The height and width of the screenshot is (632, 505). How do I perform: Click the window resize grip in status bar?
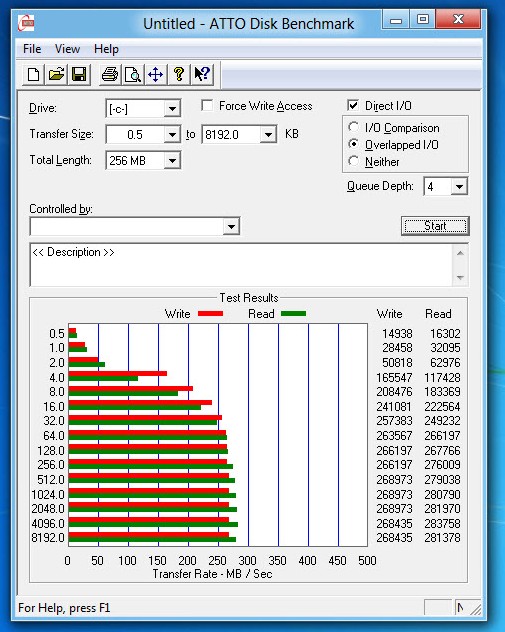[x=476, y=609]
